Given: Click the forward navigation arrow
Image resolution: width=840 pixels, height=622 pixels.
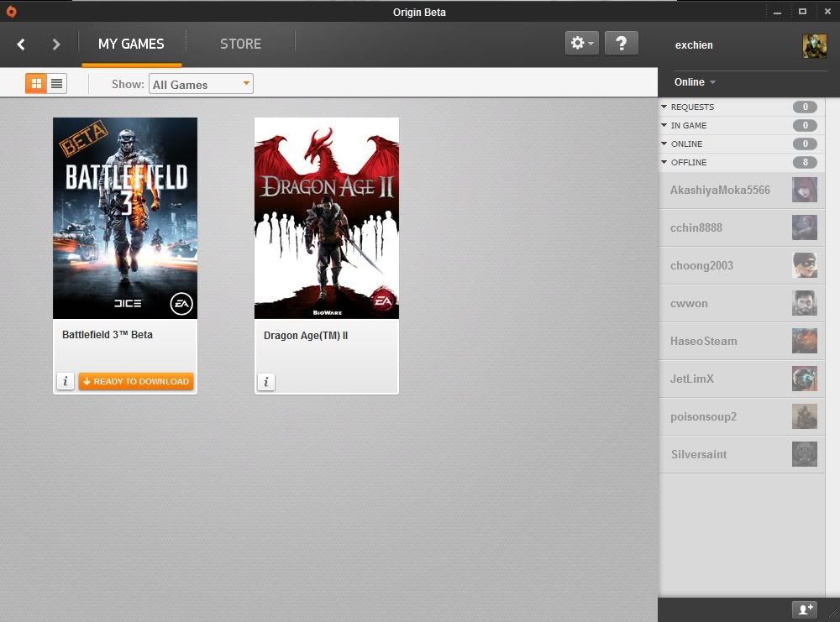Looking at the screenshot, I should click(56, 44).
